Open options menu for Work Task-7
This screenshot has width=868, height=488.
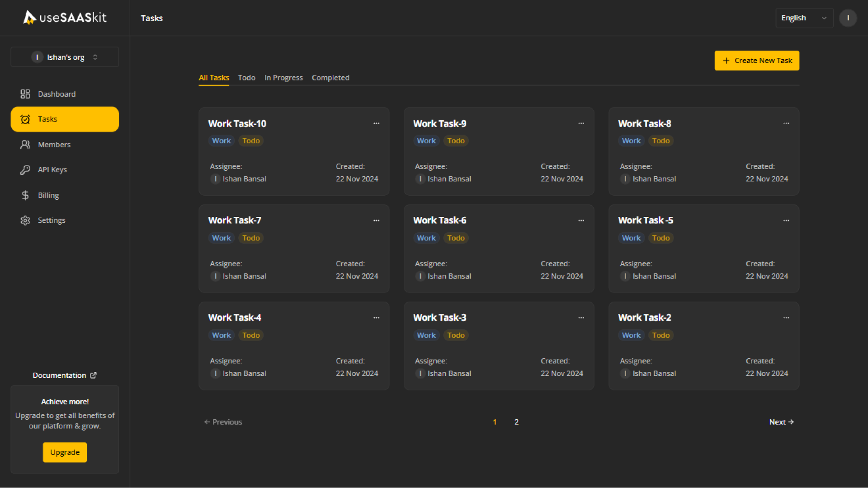pos(376,221)
